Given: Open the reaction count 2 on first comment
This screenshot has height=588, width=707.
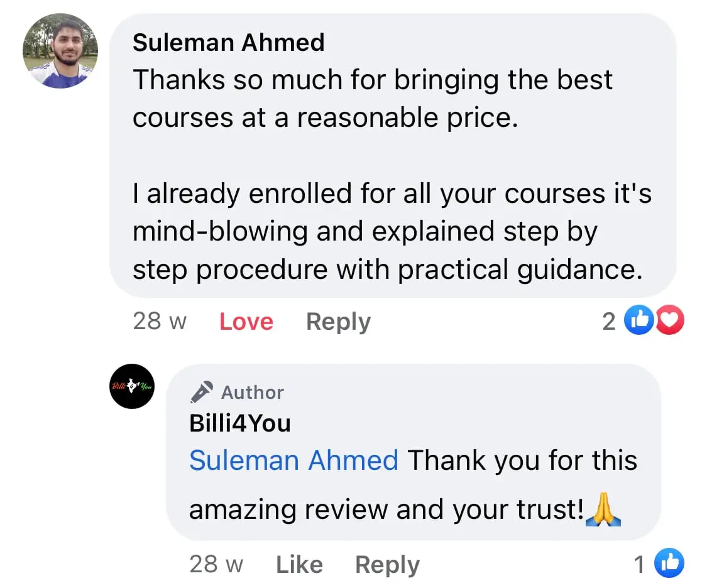Looking at the screenshot, I should click(x=608, y=322).
